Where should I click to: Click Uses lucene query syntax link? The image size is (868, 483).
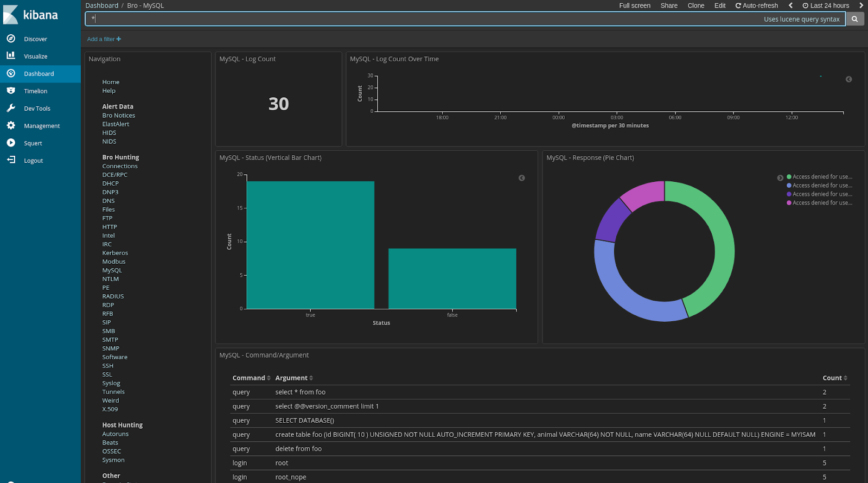click(802, 19)
